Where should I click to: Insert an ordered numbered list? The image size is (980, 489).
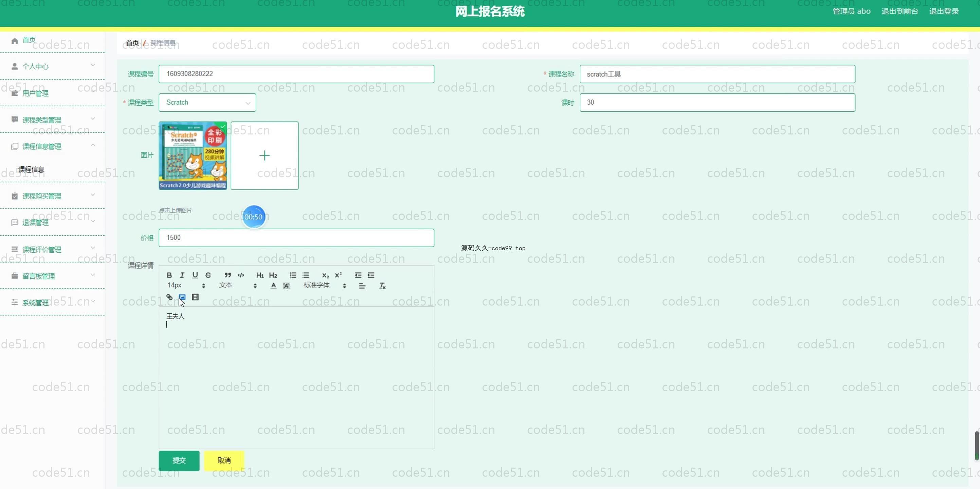click(293, 275)
